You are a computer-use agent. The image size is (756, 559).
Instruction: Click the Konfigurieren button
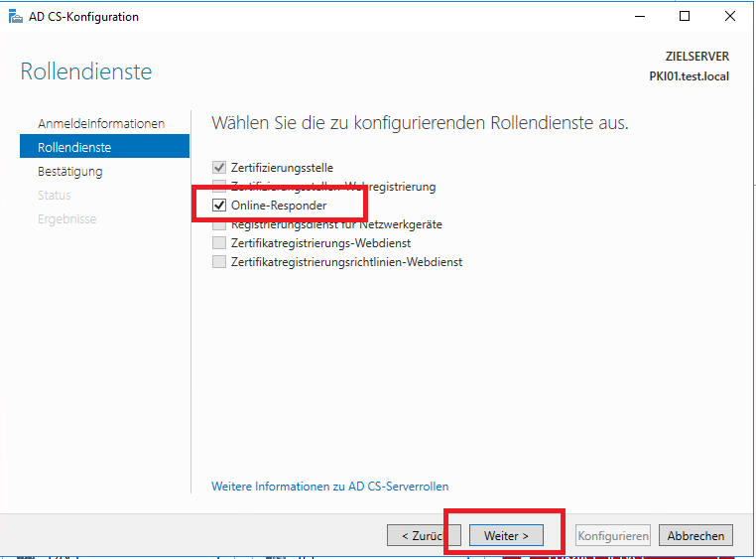613,536
